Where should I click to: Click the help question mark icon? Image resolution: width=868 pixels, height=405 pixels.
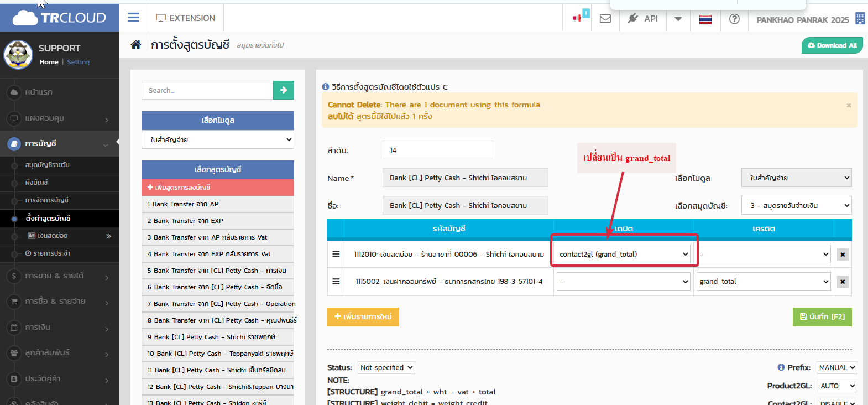coord(734,19)
